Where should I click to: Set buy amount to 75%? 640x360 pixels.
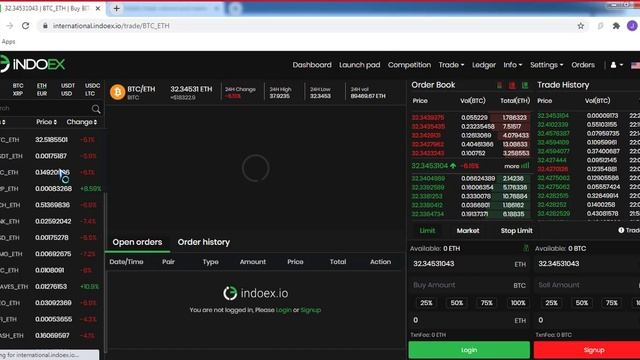point(487,303)
